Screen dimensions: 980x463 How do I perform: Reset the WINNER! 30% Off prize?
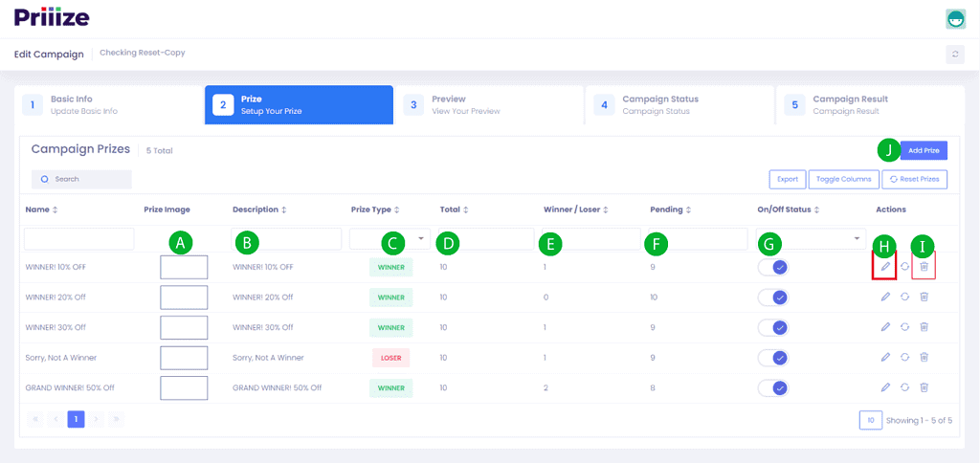(904, 327)
